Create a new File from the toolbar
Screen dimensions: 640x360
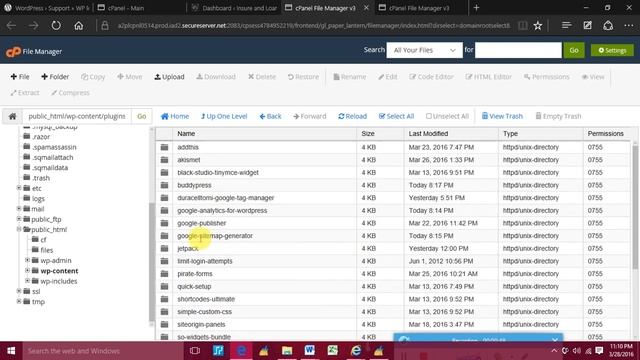coord(20,77)
